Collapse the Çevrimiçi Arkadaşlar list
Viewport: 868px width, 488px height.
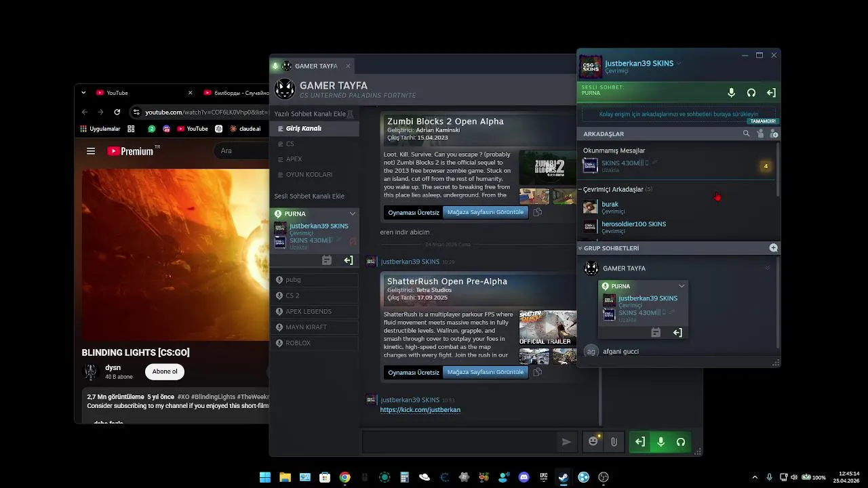click(x=580, y=189)
